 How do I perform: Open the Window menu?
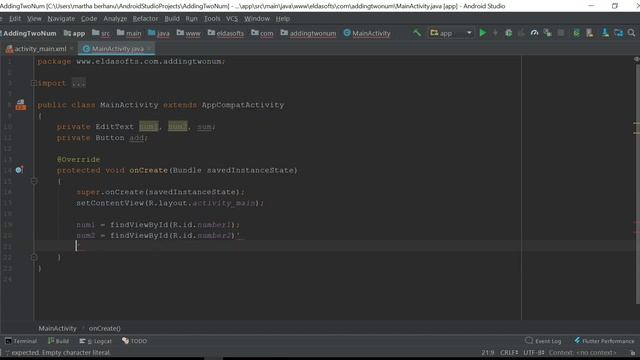257,19
